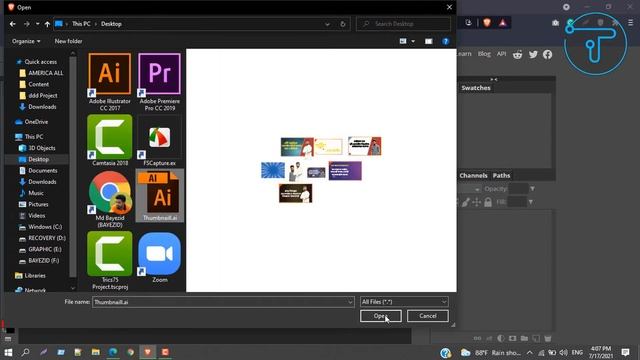Select FSCapture.exe shortcut

159,140
